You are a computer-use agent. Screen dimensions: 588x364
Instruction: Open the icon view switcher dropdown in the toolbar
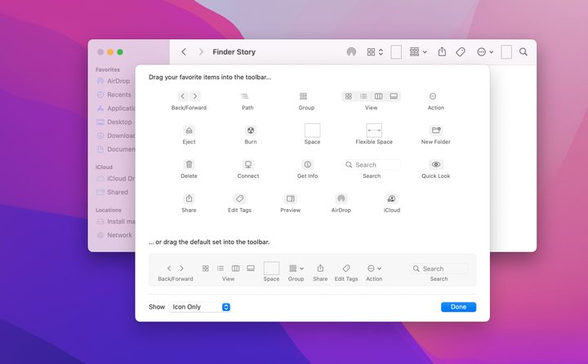(x=375, y=51)
